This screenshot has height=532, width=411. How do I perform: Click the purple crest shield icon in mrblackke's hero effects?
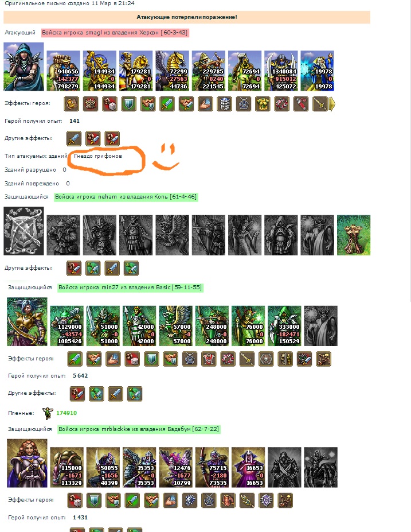(x=266, y=500)
